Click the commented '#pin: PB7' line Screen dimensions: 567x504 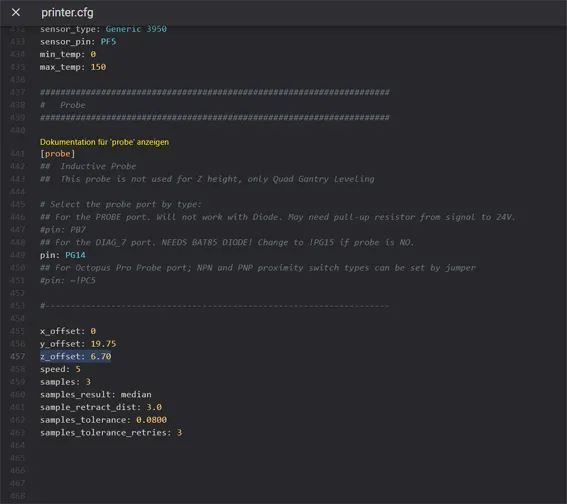[x=63, y=230]
